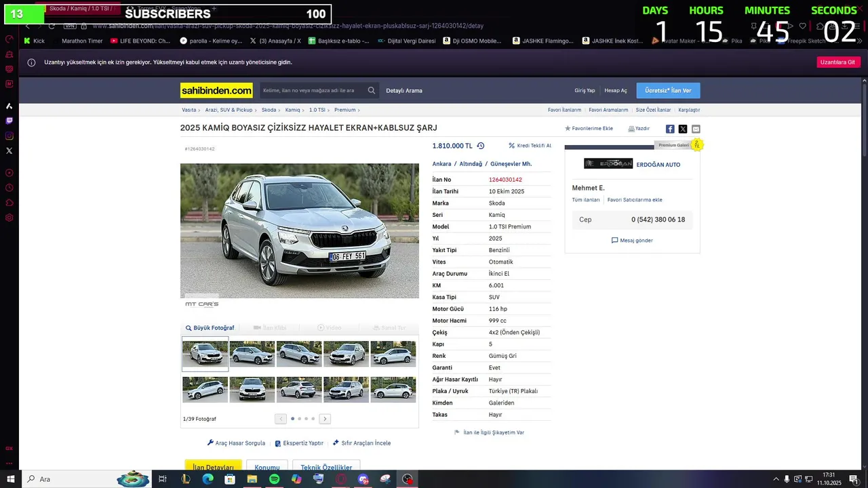Click Sıfır Araçları İncele
Viewport: 868px width, 488px height.
pyautogui.click(x=361, y=443)
